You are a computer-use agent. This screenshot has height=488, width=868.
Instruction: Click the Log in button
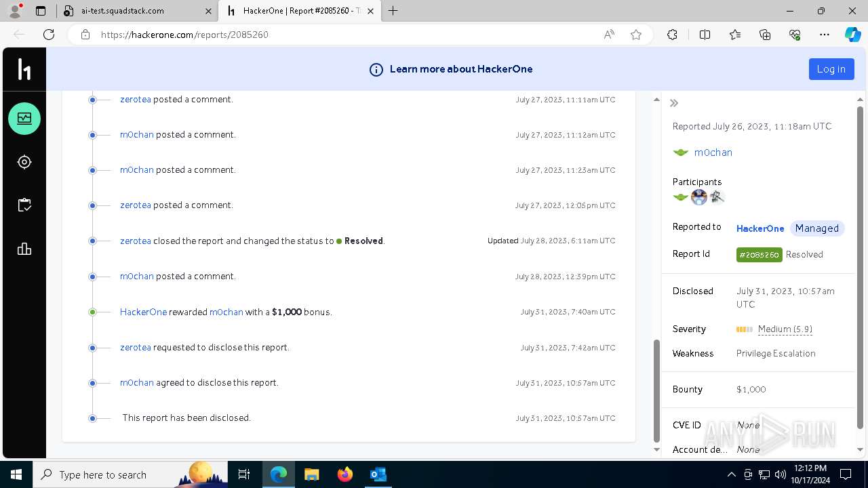831,69
